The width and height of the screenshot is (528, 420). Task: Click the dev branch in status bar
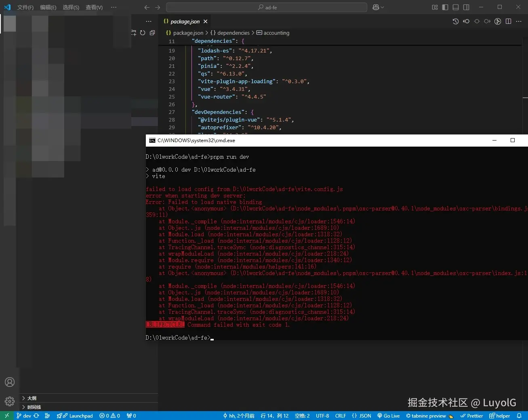click(x=24, y=416)
